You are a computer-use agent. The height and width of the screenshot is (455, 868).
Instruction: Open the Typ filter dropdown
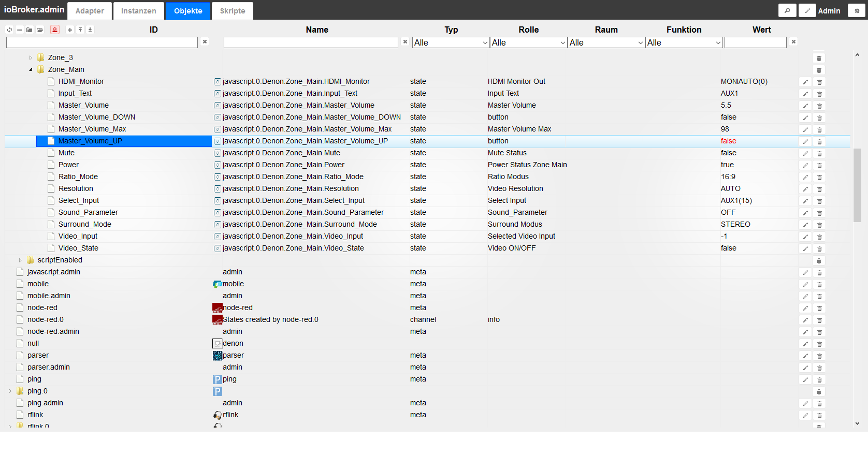(x=451, y=42)
